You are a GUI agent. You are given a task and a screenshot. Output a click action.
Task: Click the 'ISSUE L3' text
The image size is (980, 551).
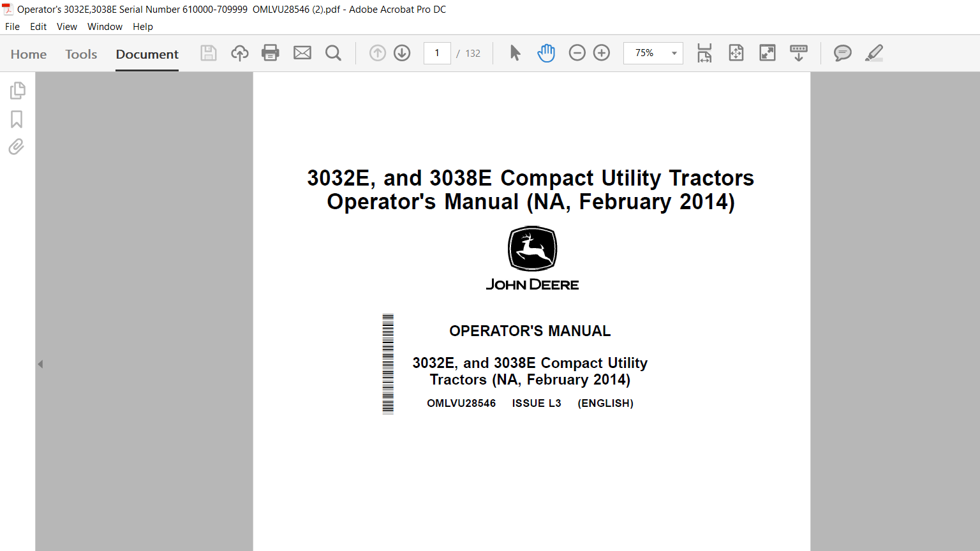click(537, 403)
